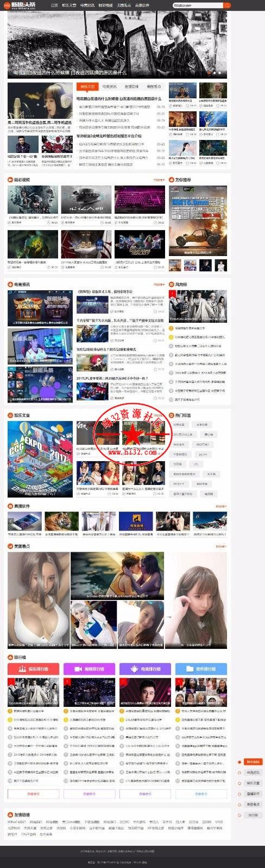Open the 电竞资讯 item in the top navigation
265x868 pixels.
click(x=87, y=5)
